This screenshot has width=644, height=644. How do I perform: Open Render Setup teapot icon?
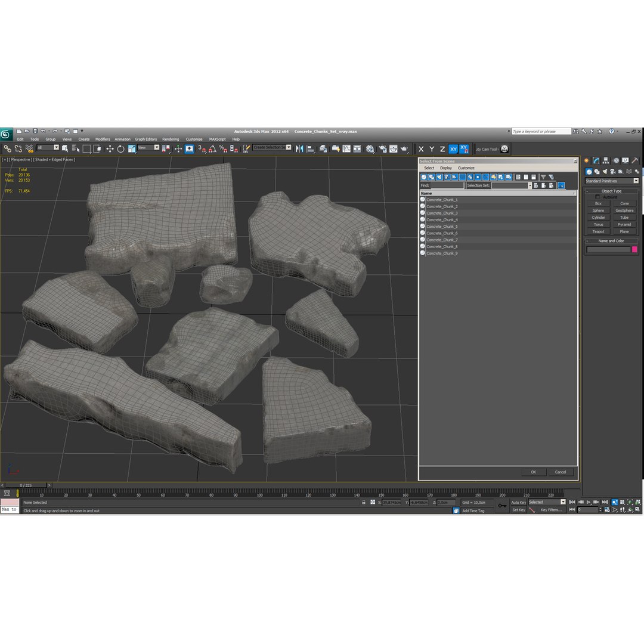[383, 149]
